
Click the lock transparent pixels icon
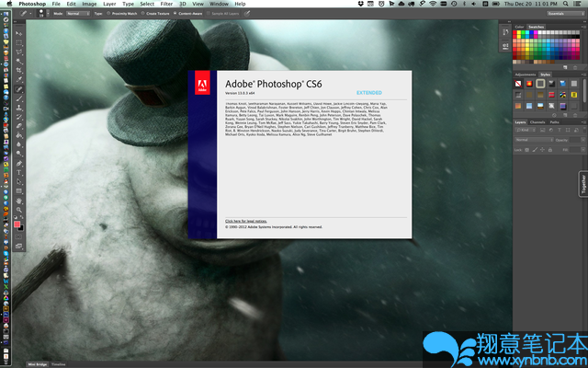[x=526, y=149]
